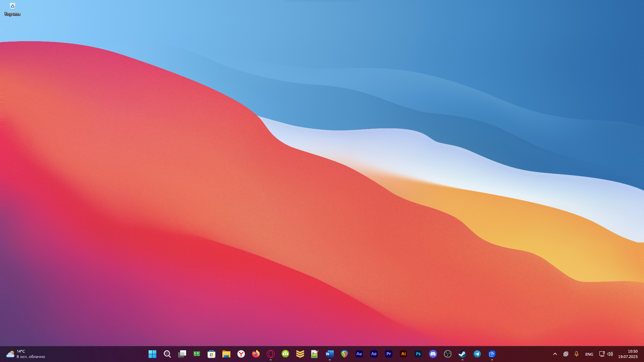Launch Microsoft Store from taskbar
The height and width of the screenshot is (362, 644).
211,354
